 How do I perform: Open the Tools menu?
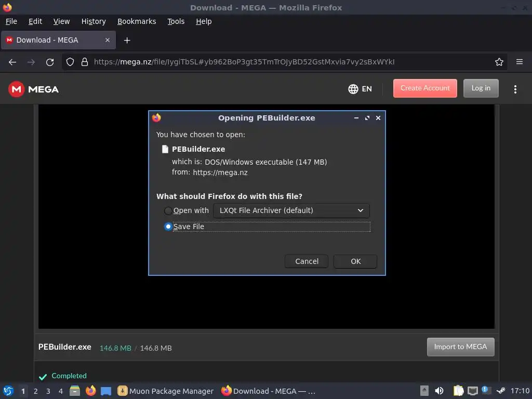point(176,21)
